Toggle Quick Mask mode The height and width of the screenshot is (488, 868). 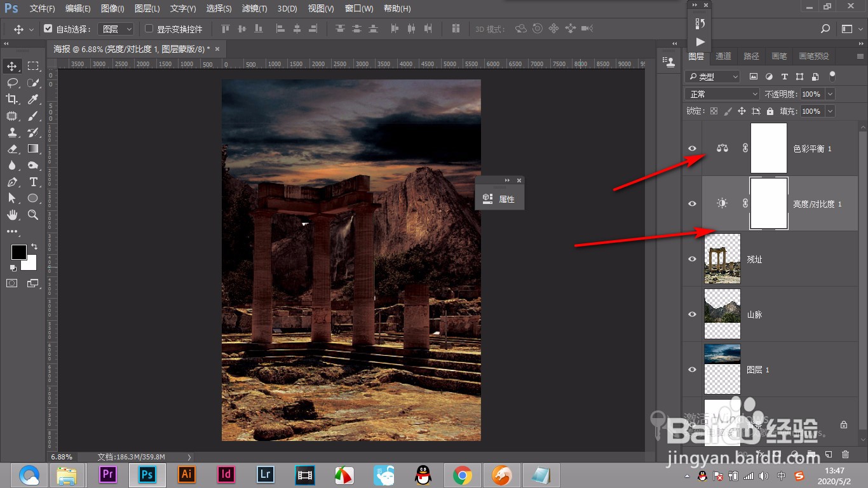[x=12, y=283]
